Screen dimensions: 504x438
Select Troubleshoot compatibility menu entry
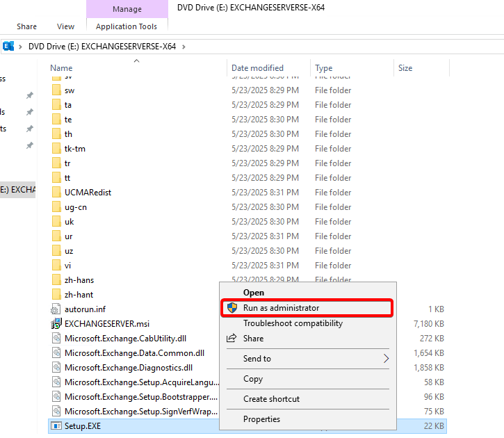point(293,323)
